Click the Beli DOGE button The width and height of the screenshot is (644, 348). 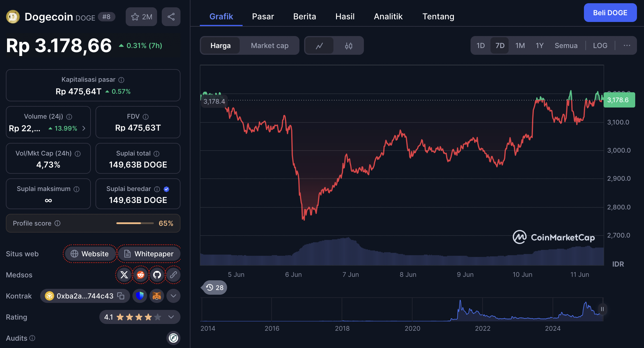[x=610, y=13]
